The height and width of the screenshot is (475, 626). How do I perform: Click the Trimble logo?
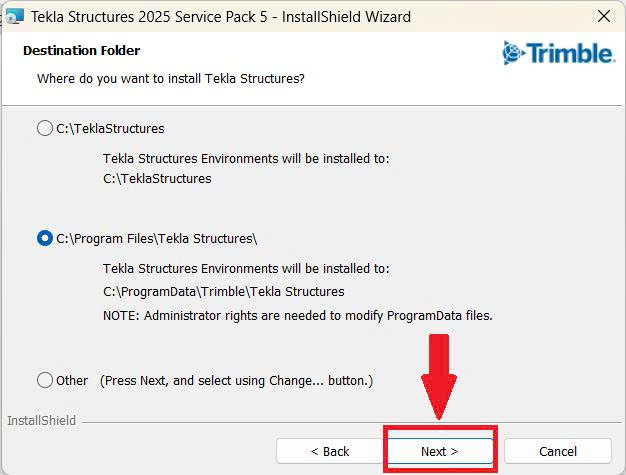558,53
